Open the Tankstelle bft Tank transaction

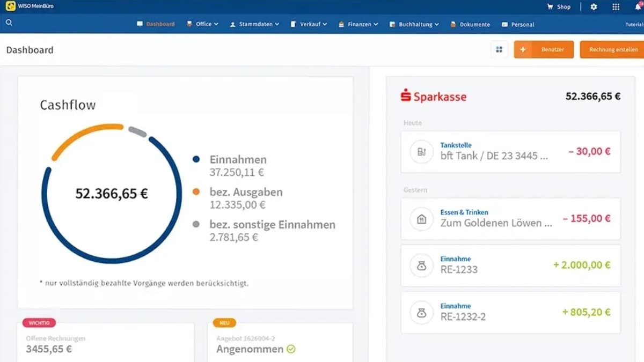[510, 152]
